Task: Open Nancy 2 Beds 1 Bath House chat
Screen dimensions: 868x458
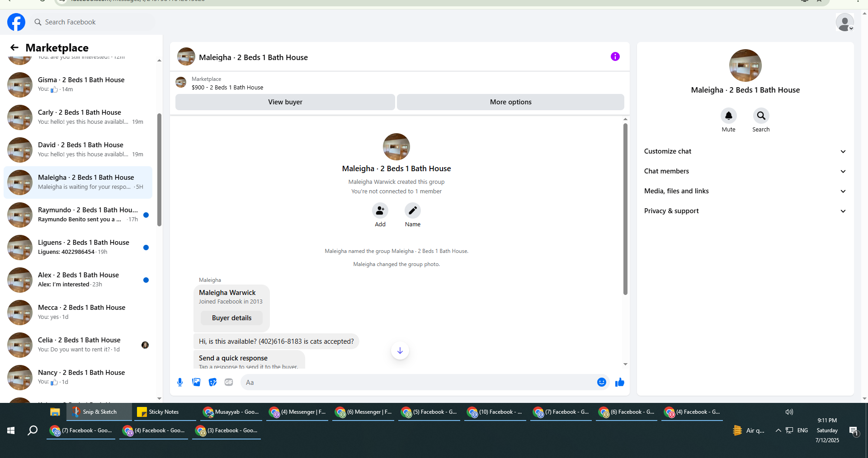Action: [78, 377]
